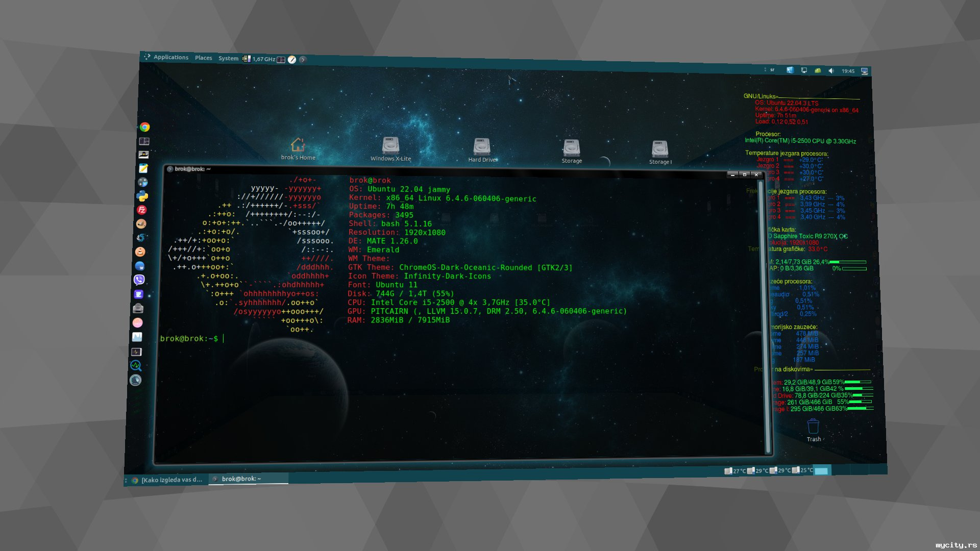
Task: Click the volume speaker tray icon
Action: (831, 71)
